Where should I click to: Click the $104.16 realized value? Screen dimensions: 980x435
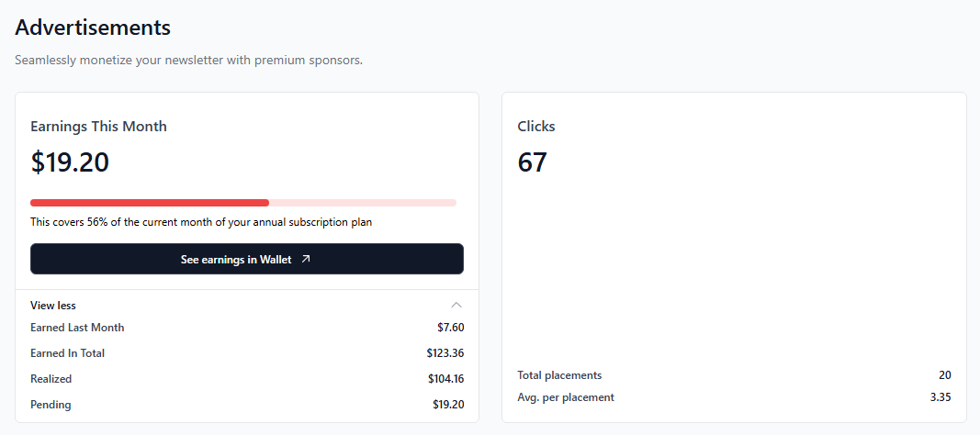[445, 379]
